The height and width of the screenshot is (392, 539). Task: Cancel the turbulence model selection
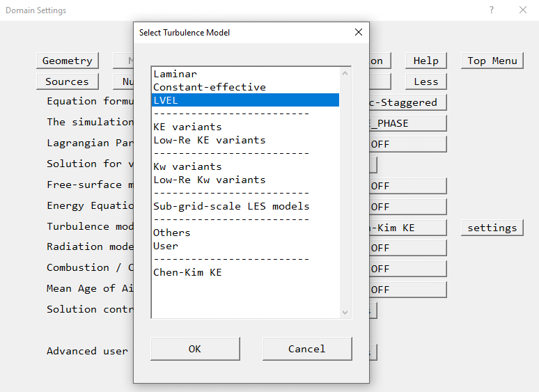point(306,349)
